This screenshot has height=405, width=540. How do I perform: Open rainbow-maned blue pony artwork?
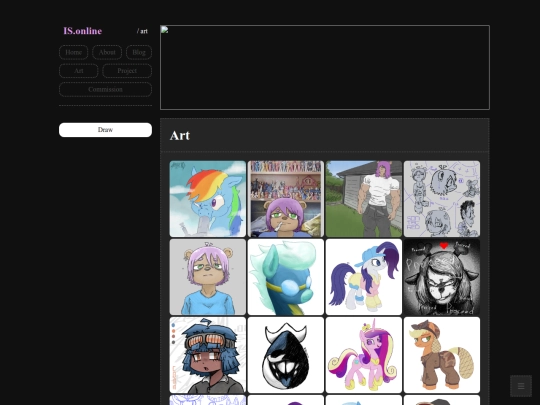point(208,199)
